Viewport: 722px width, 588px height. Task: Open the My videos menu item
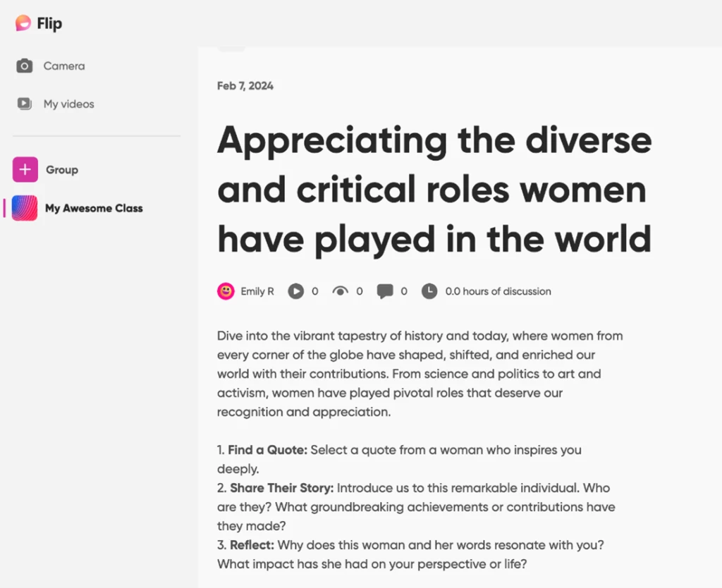pyautogui.click(x=69, y=104)
